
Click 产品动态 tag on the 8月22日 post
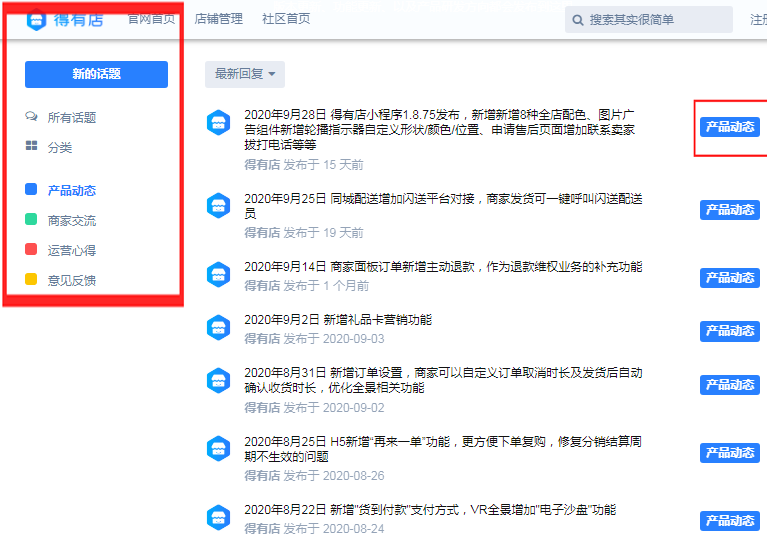[730, 521]
